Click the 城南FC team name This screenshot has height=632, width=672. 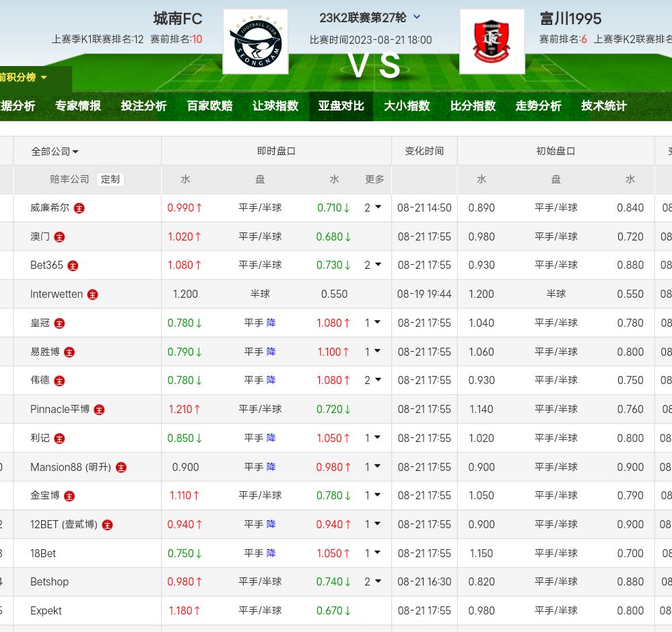(x=178, y=18)
